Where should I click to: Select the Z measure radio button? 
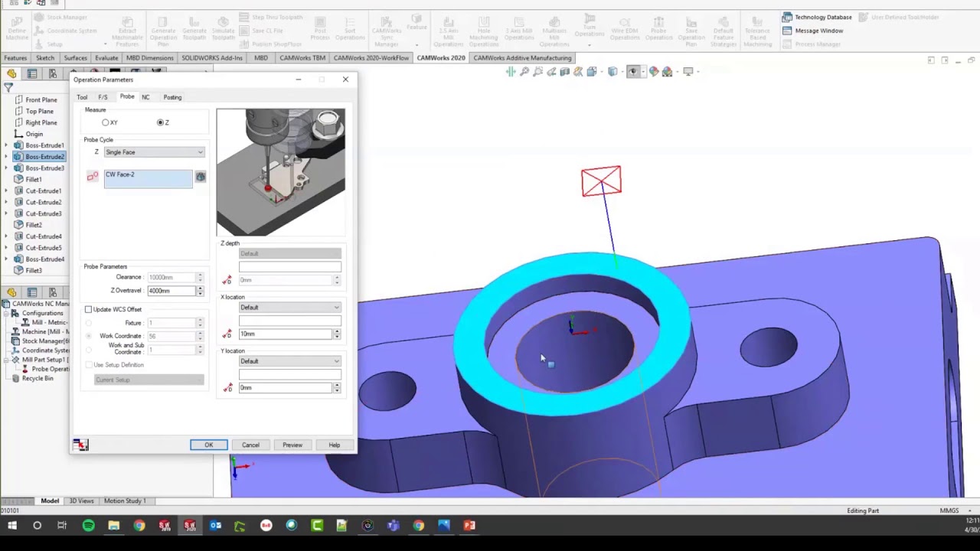[161, 122]
